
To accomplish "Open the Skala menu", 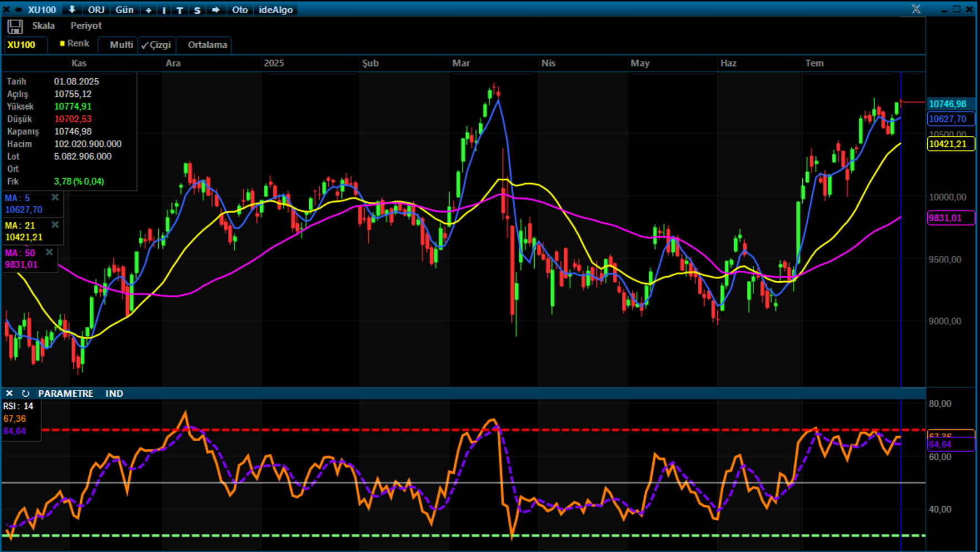I will 43,26.
